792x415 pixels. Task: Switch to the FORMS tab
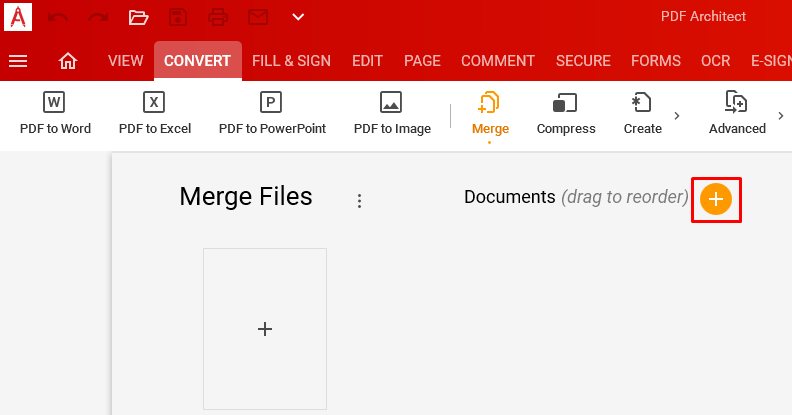click(x=656, y=61)
